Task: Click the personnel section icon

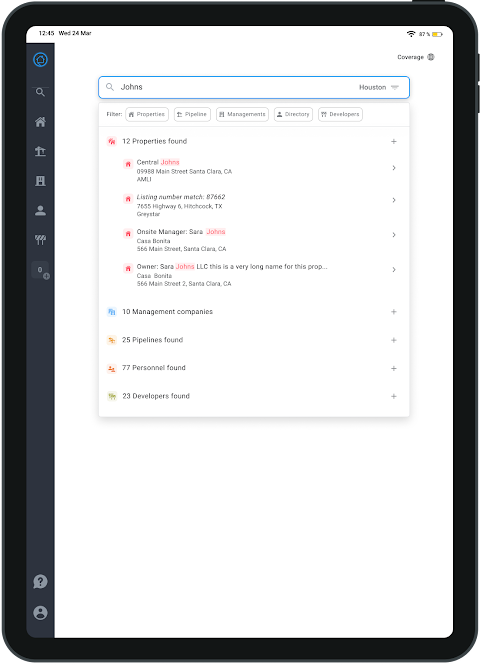Action: click(112, 369)
